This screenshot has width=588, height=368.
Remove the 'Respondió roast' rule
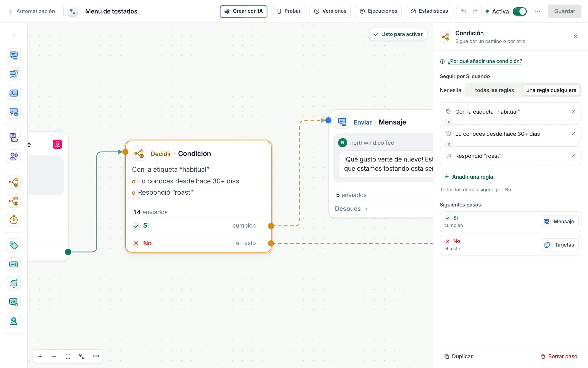573,156
